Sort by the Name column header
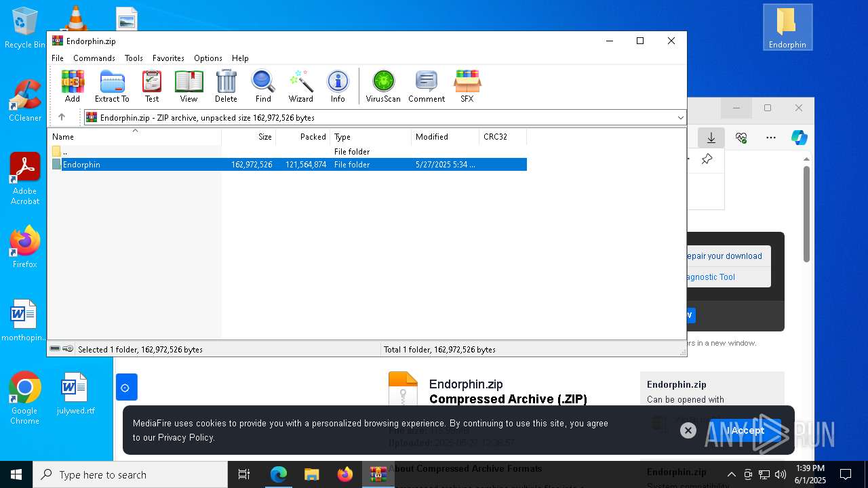 tap(134, 137)
